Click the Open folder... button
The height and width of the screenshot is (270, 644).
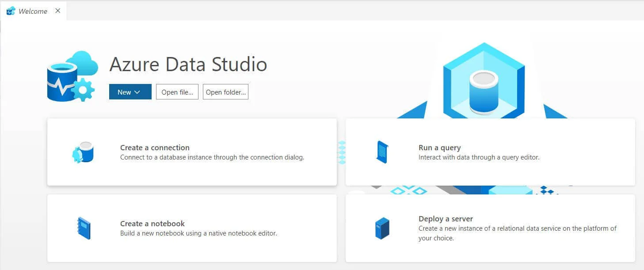coord(225,92)
